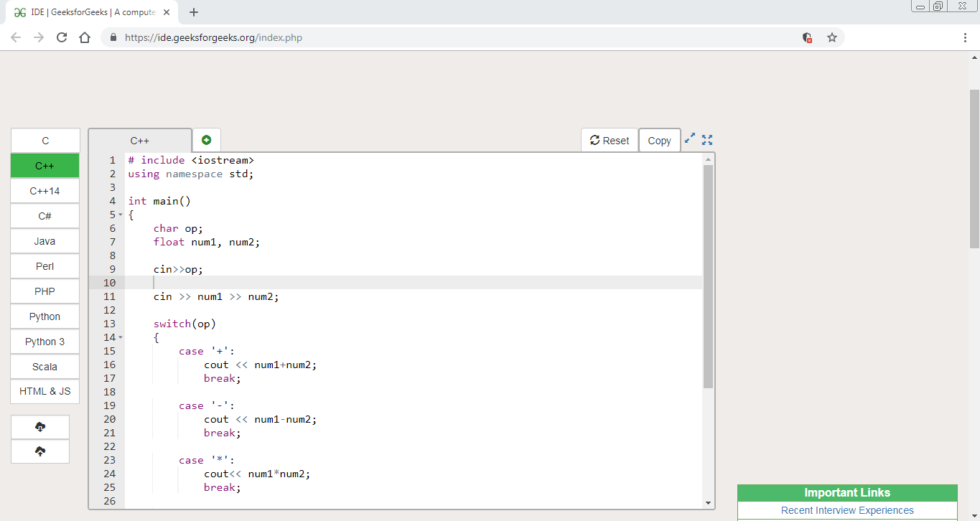Collapse code fold arrow at line 5
The image size is (980, 521).
(x=121, y=215)
